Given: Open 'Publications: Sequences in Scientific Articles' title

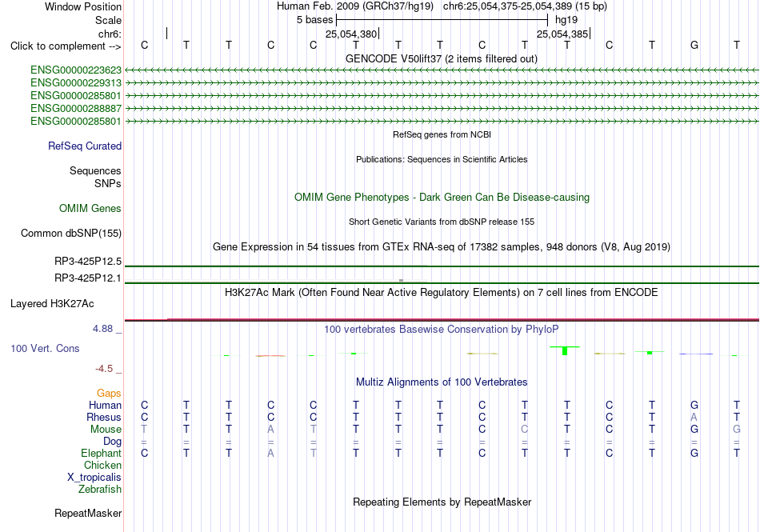Looking at the screenshot, I should (x=442, y=159).
